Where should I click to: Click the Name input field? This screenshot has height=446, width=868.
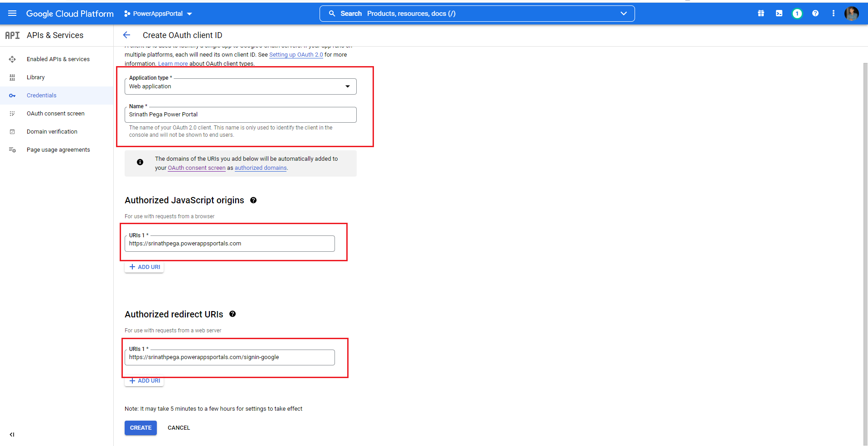tap(240, 115)
